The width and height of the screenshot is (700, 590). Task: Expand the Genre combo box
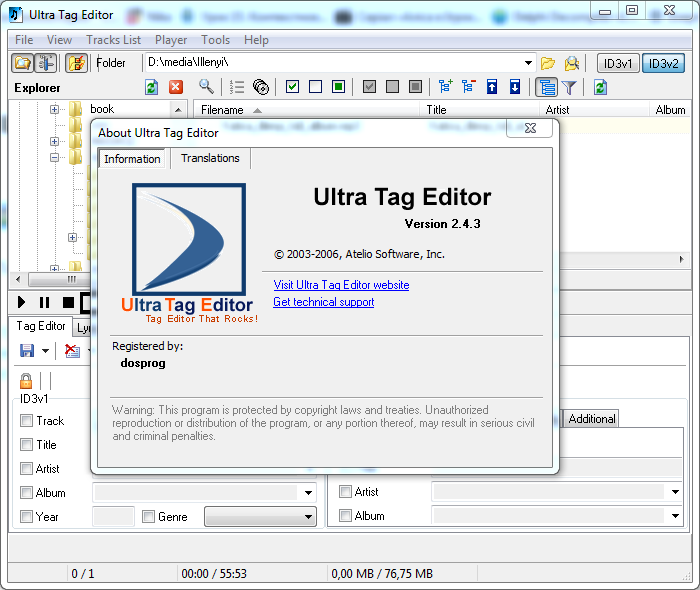307,517
